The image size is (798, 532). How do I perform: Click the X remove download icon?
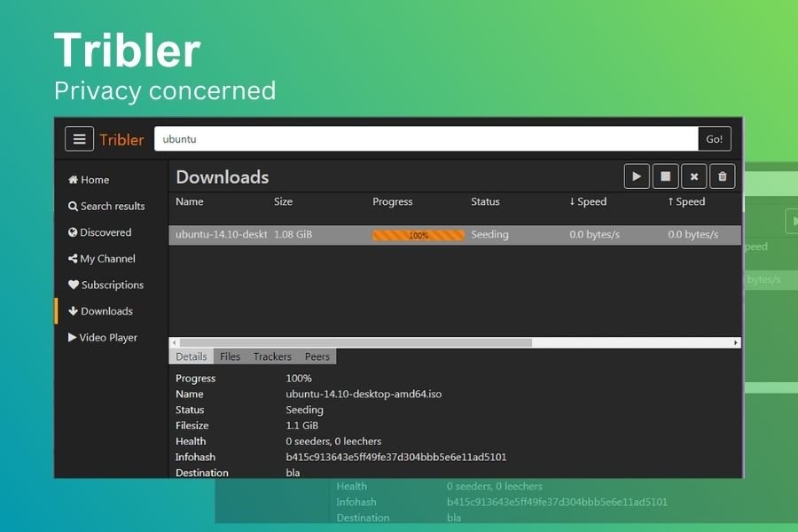(x=693, y=176)
